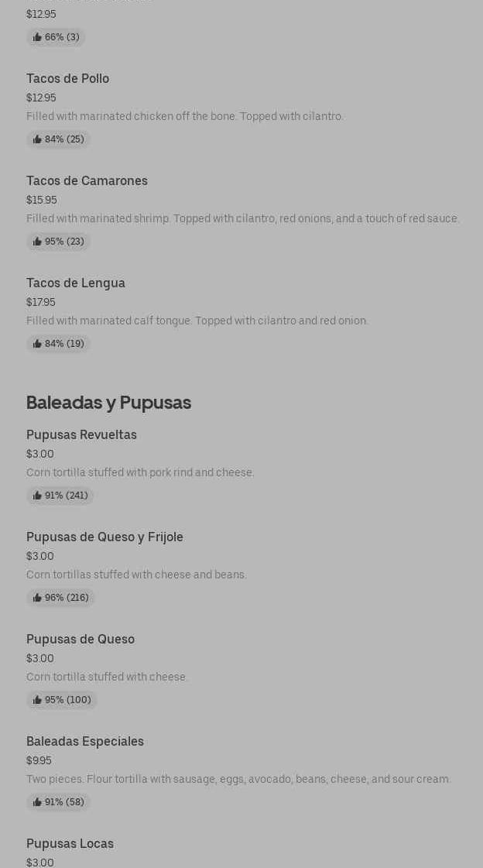Open the Pupusas Locas menu item

(70, 843)
